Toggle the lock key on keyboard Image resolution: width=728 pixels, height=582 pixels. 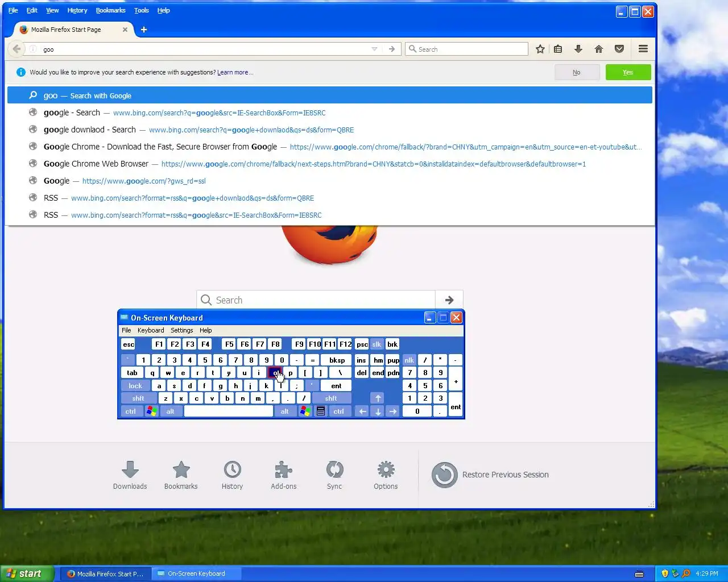click(135, 386)
